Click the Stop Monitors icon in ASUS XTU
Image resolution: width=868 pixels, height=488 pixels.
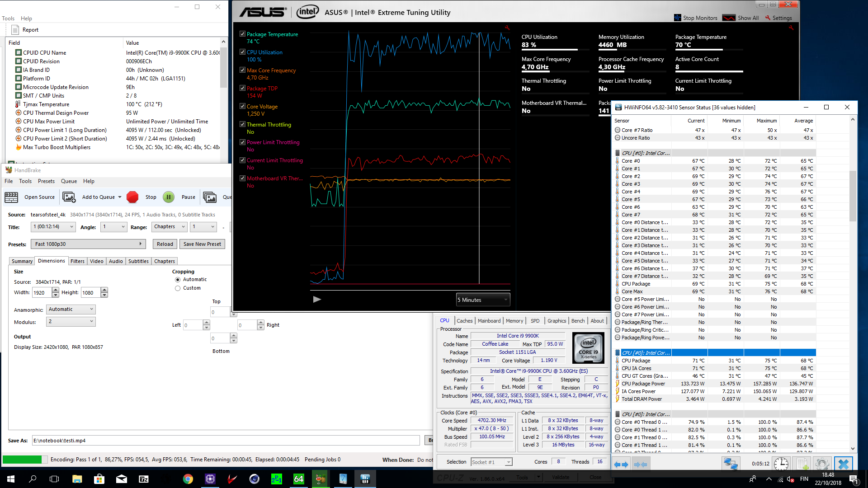pos(677,18)
